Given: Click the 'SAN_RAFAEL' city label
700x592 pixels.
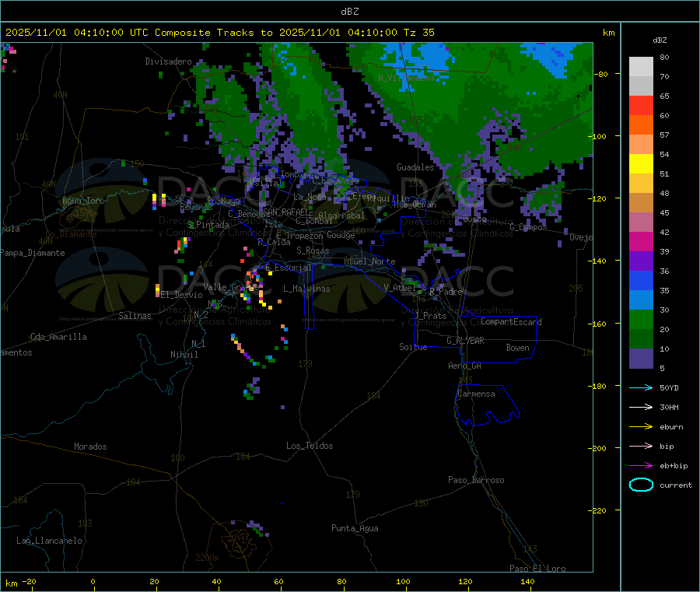Looking at the screenshot, I should tap(285, 212).
